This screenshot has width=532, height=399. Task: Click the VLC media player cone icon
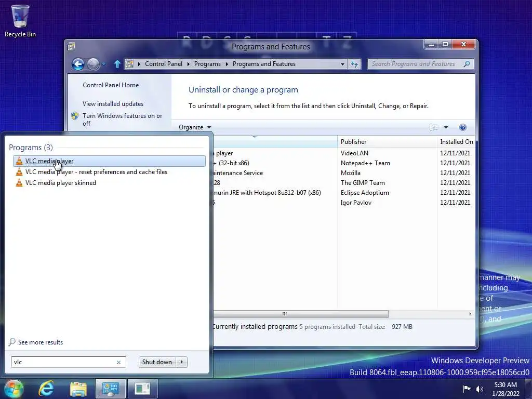tap(19, 161)
